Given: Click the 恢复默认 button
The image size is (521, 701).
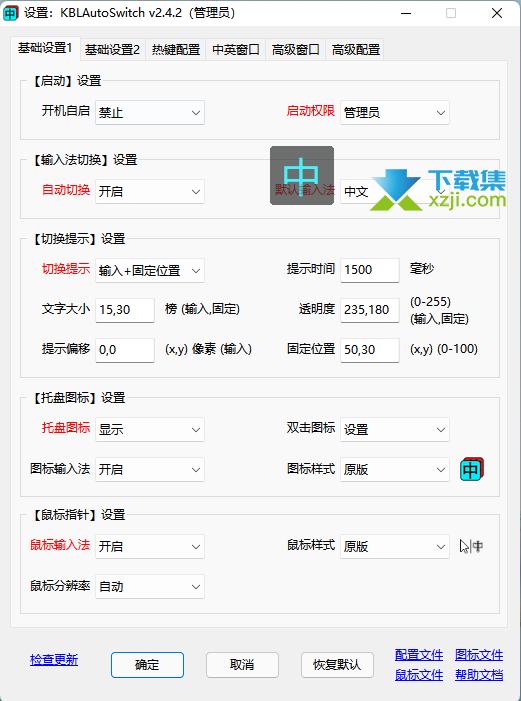Looking at the screenshot, I should coord(337,665).
